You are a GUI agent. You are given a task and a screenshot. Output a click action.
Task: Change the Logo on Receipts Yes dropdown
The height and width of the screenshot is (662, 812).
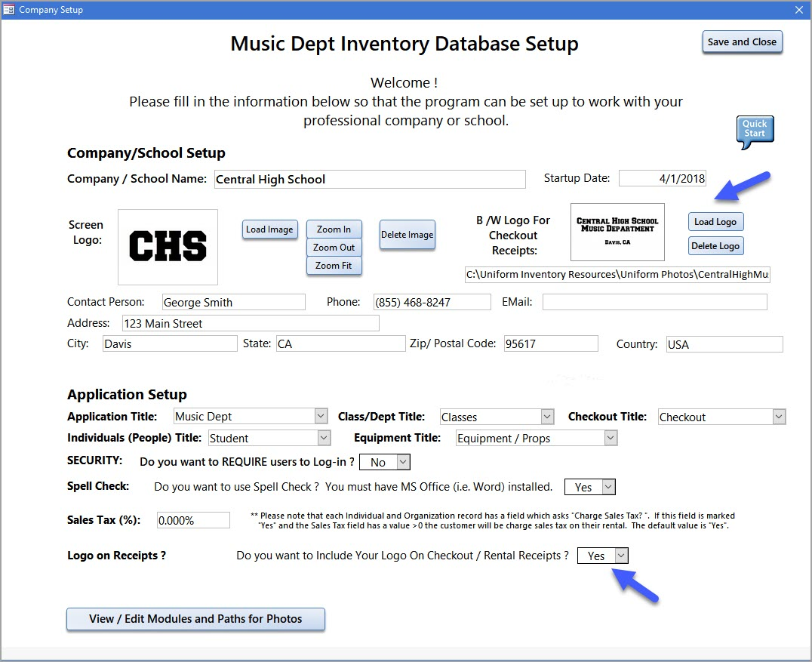click(x=620, y=556)
